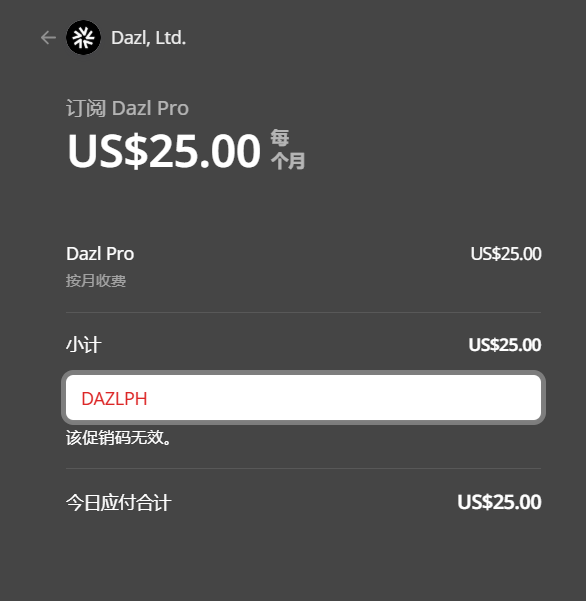Screen dimensions: 586x601
Task: Go back using the left arrow icon
Action: click(48, 38)
